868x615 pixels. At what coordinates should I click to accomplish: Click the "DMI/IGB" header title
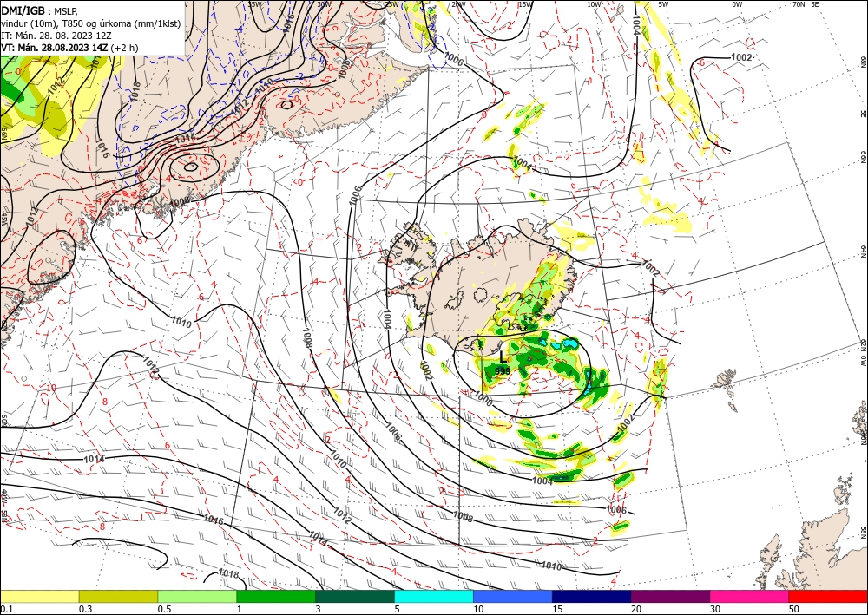pos(23,10)
